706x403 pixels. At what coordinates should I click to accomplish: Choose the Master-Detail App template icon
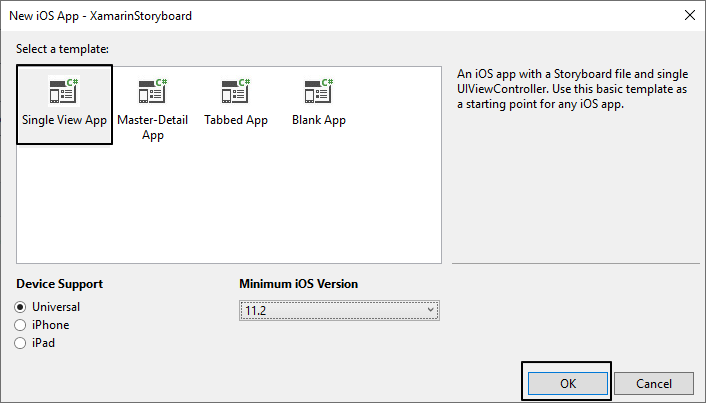point(153,91)
